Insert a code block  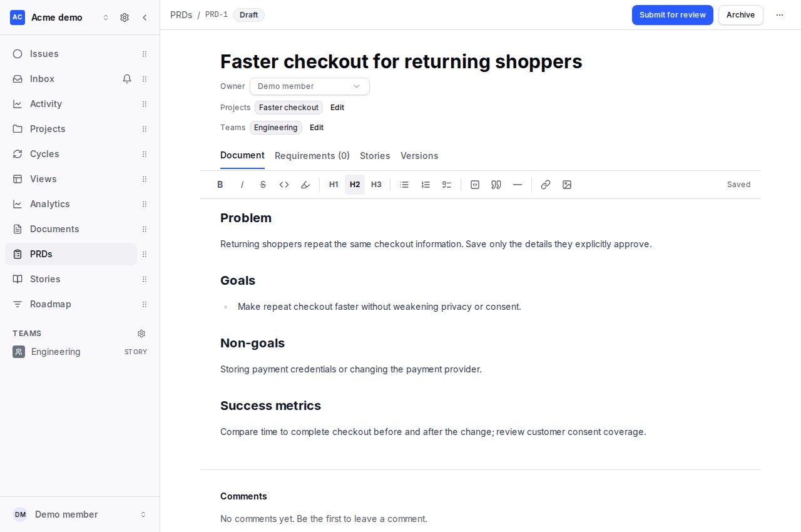click(x=475, y=185)
